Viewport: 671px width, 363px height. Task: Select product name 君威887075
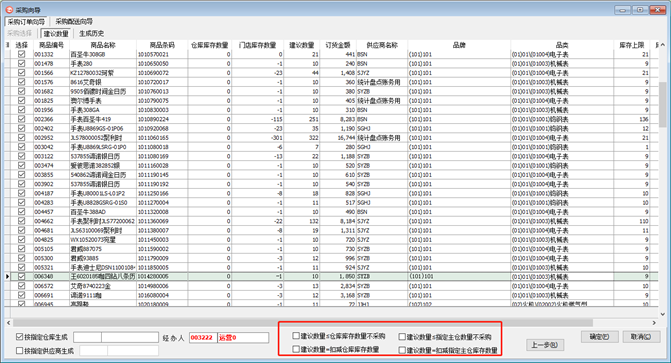103,249
